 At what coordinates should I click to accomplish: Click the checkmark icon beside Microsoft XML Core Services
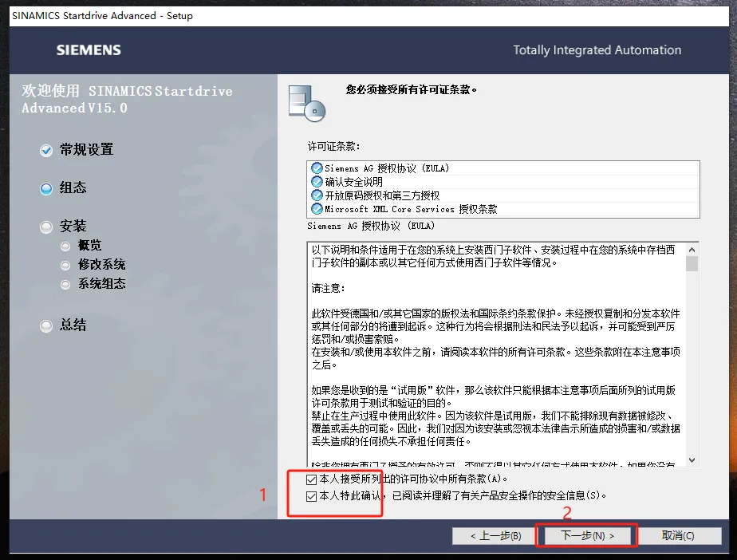317,209
